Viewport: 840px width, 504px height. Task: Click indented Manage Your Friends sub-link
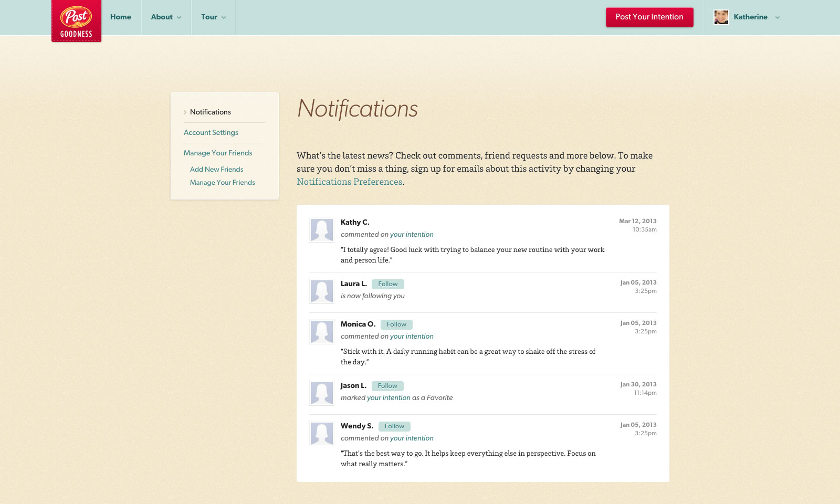[223, 182]
